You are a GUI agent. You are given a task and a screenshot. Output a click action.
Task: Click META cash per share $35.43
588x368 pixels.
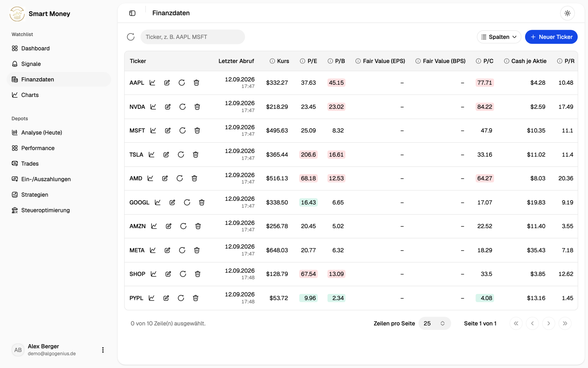536,250
